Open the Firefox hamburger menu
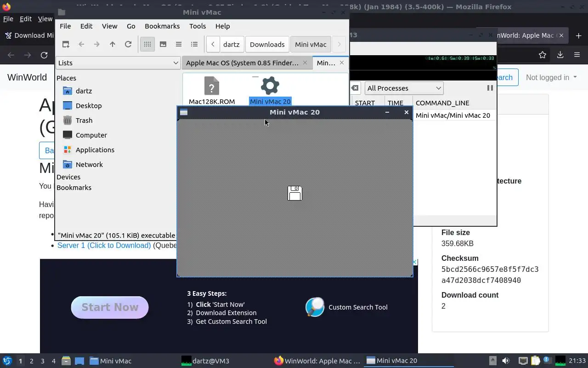This screenshot has width=588, height=368. (577, 55)
